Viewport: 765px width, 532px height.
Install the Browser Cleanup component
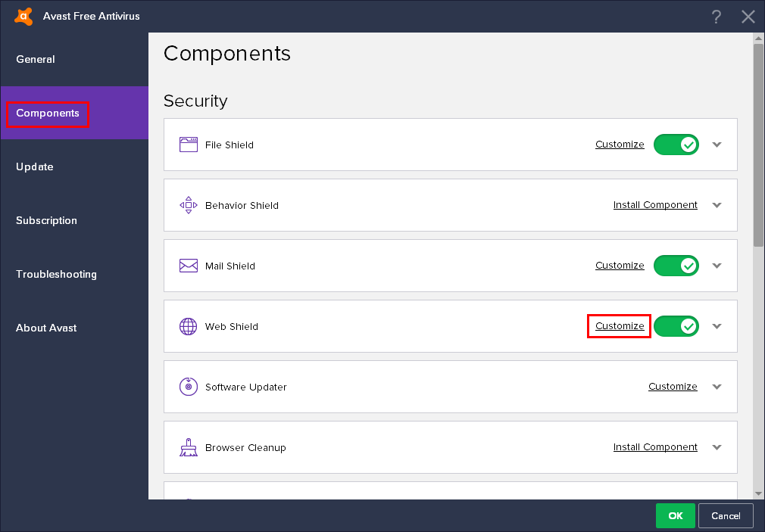click(x=655, y=446)
